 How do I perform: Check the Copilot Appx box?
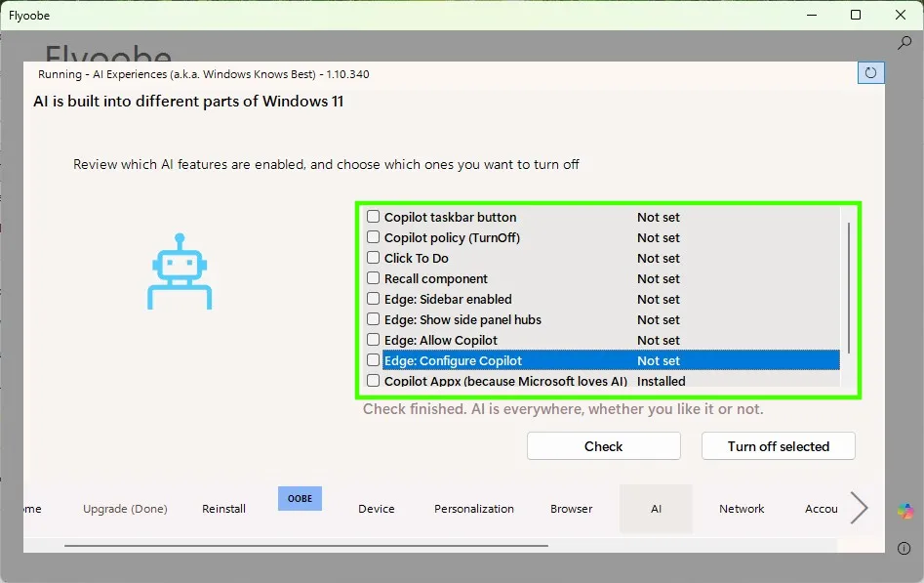click(x=373, y=381)
